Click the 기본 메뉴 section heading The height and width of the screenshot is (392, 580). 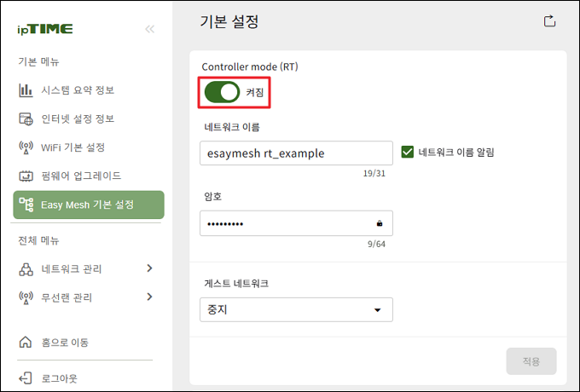coord(39,61)
